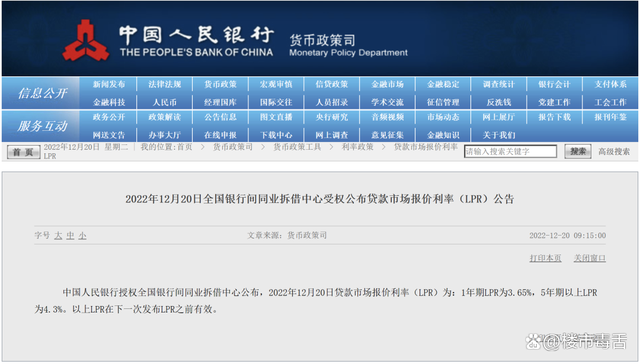Screen dimensions: 640x364
Task: Click the 利率政策 breadcrumb link
Action: (358, 147)
